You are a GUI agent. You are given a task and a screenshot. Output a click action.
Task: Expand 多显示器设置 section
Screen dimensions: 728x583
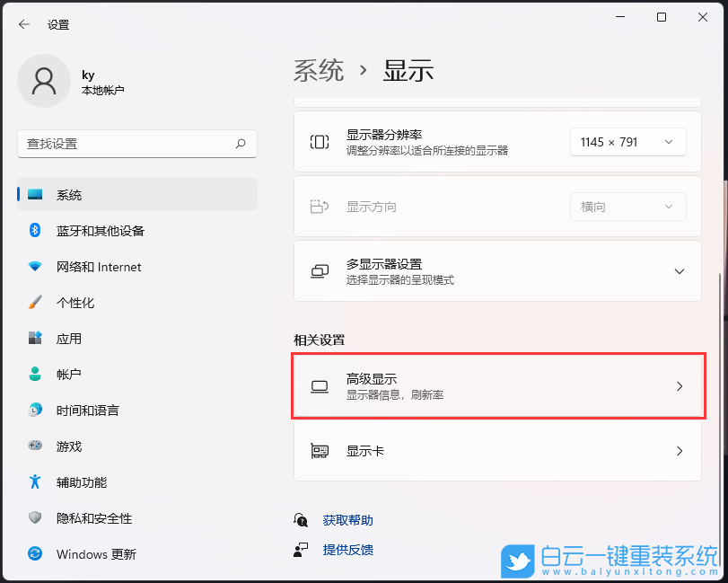click(680, 270)
